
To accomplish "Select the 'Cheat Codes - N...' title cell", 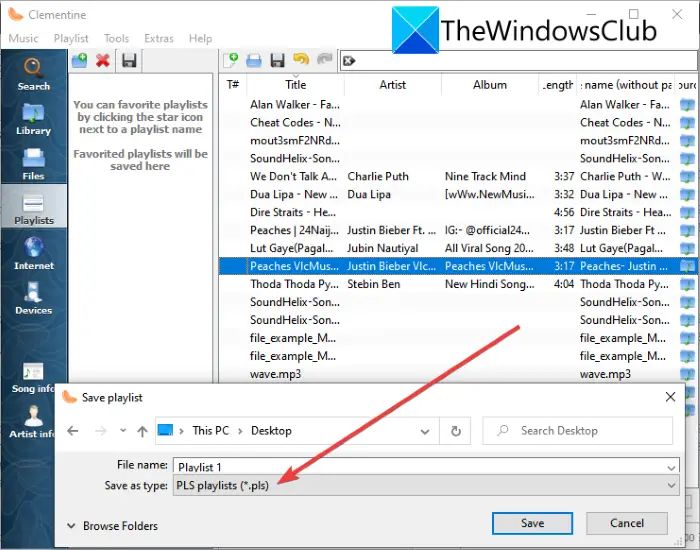I will click(x=295, y=123).
